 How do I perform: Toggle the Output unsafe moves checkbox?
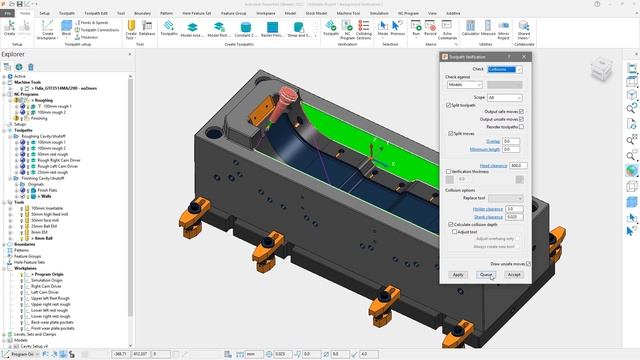click(x=521, y=119)
